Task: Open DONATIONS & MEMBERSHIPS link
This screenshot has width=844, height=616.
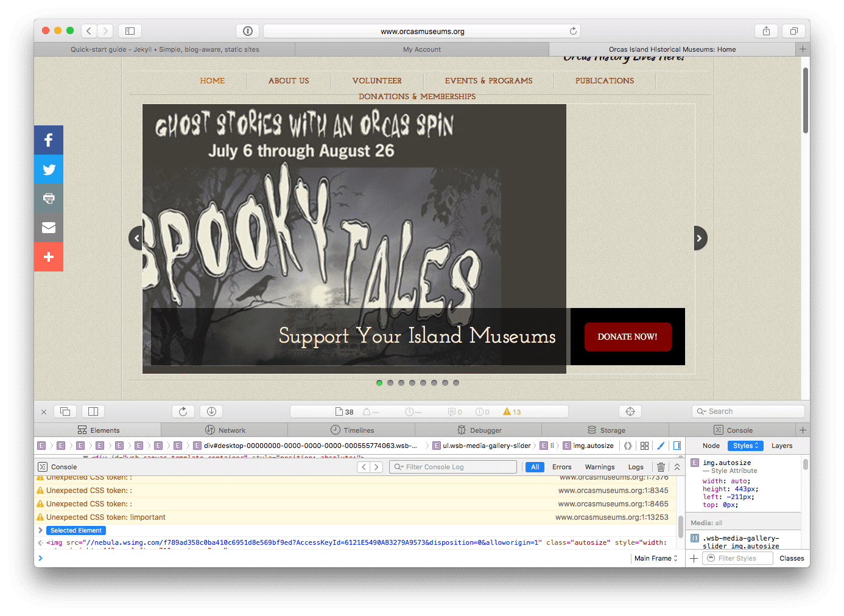Action: pos(417,96)
